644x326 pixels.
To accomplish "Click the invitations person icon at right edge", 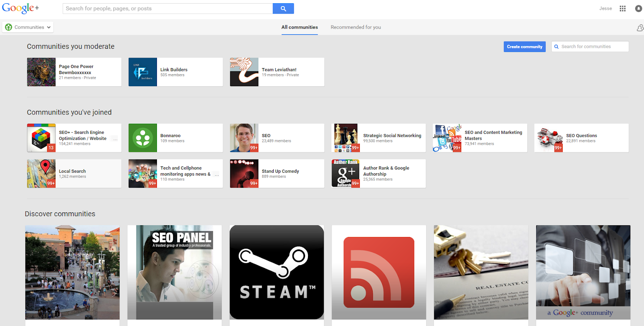I will [x=640, y=27].
